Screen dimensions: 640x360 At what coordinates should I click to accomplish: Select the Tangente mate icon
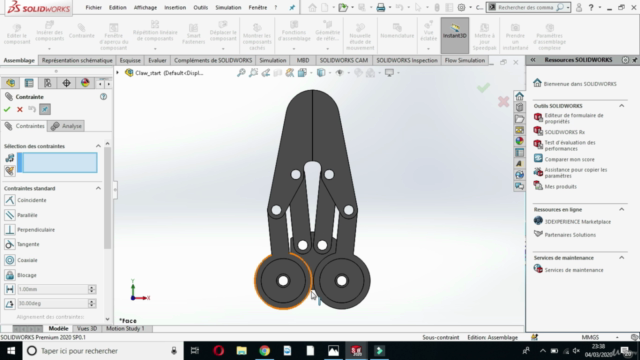click(10, 244)
